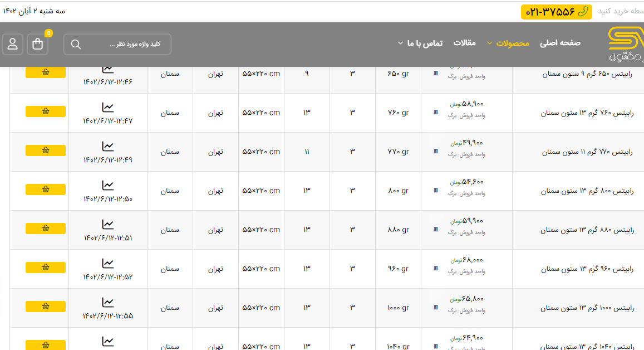This screenshot has height=350, width=644.
Task: Open price chart for 760 gr rabitz row
Action: coord(107,107)
